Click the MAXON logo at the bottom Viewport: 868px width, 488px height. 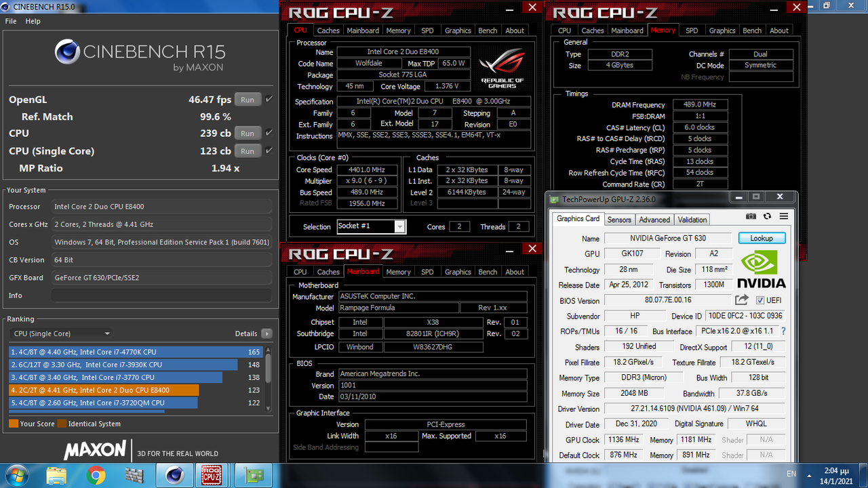click(x=95, y=450)
